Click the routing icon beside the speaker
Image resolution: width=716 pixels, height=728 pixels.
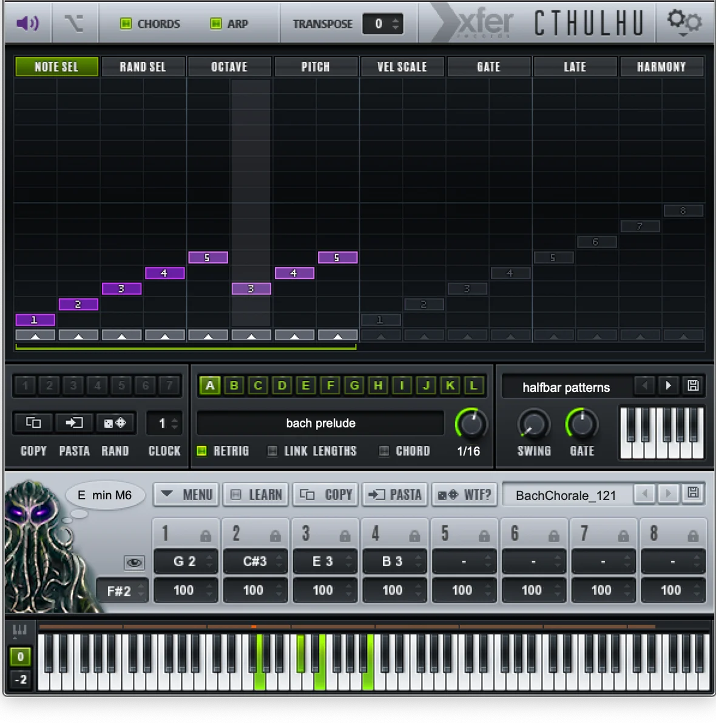click(74, 24)
